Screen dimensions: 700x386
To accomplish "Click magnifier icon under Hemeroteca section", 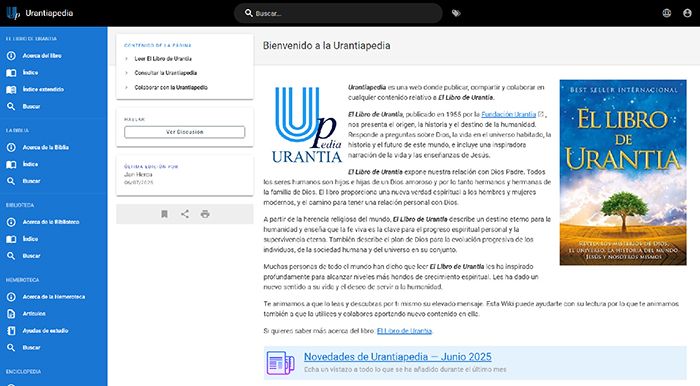I will click(x=11, y=348).
